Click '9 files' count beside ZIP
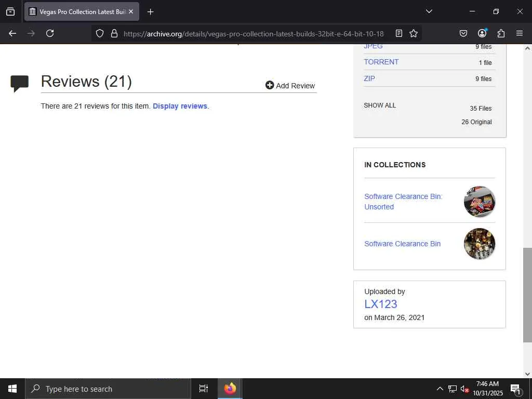This screenshot has width=532, height=399. pyautogui.click(x=484, y=79)
